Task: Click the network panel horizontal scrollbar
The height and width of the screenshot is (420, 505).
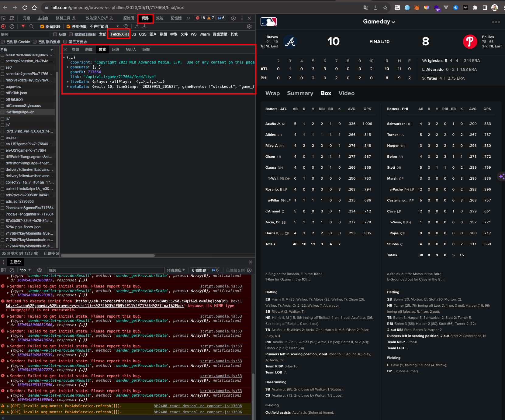Action: pyautogui.click(x=108, y=256)
